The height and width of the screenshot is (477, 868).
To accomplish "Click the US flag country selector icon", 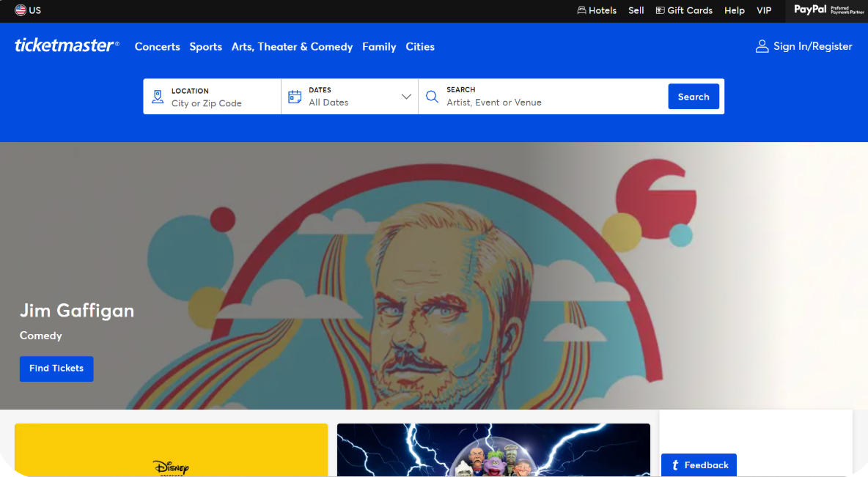I will (x=21, y=10).
